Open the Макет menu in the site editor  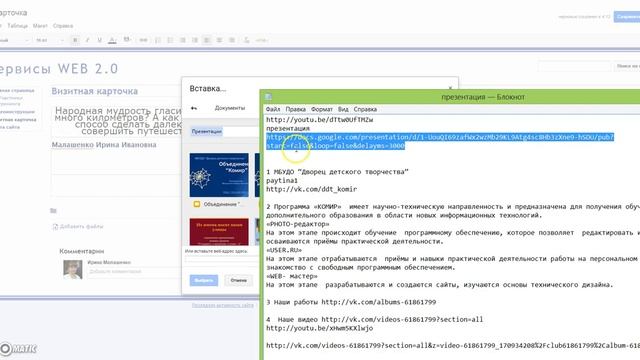coord(40,26)
